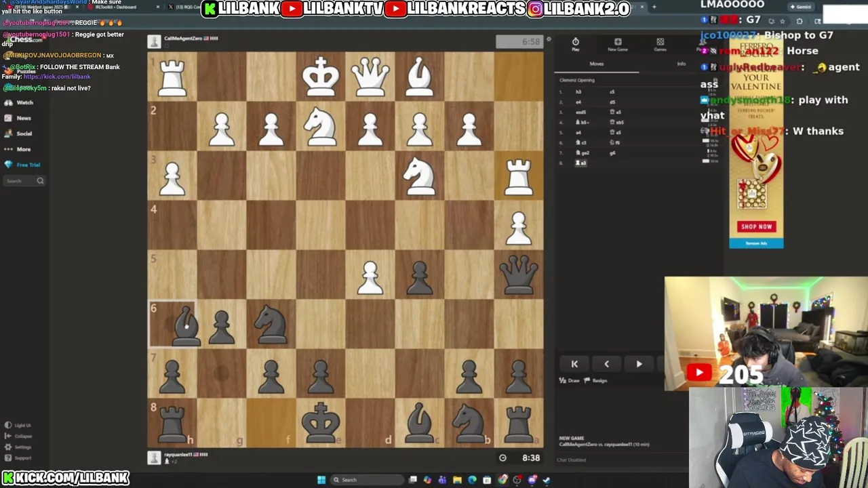The width and height of the screenshot is (868, 488).
Task: Step back one move
Action: (607, 364)
